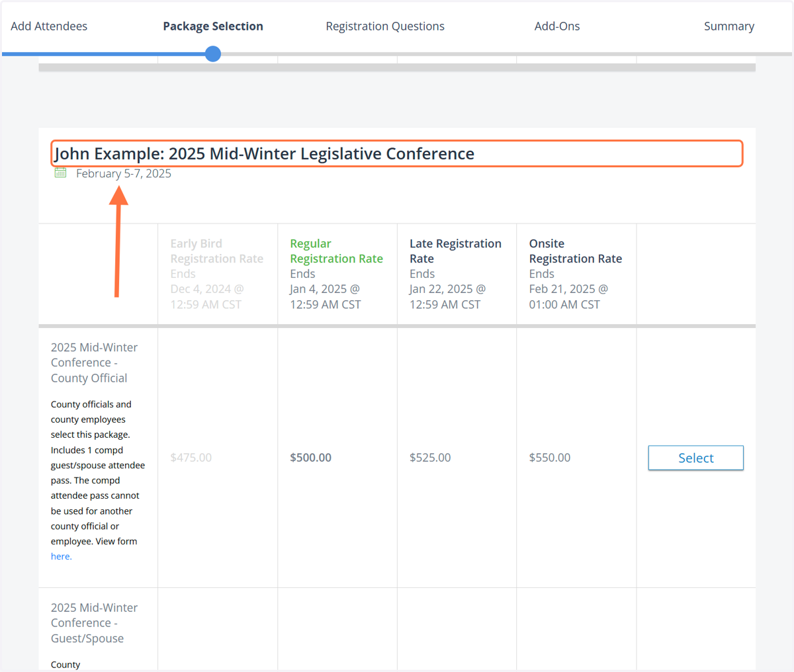The height and width of the screenshot is (672, 794).
Task: Click the 'Feb 21, 2025' end date
Action: point(569,297)
